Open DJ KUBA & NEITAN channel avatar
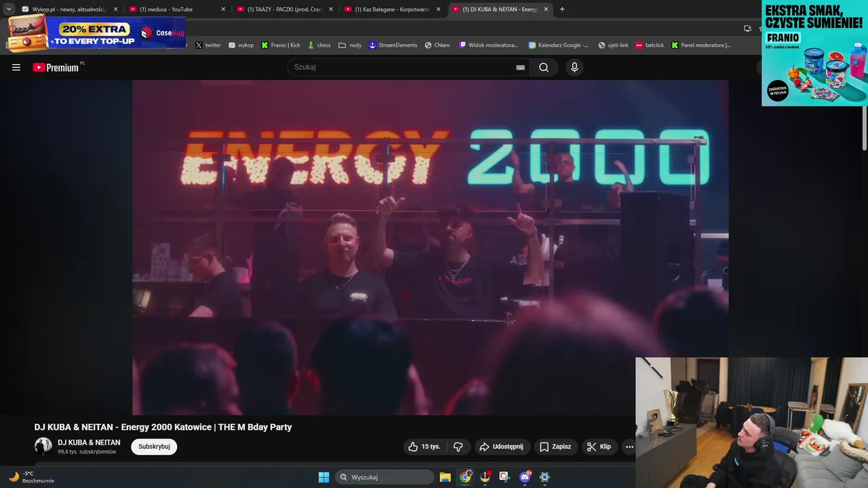Viewport: 868px width, 488px height. pos(43,446)
